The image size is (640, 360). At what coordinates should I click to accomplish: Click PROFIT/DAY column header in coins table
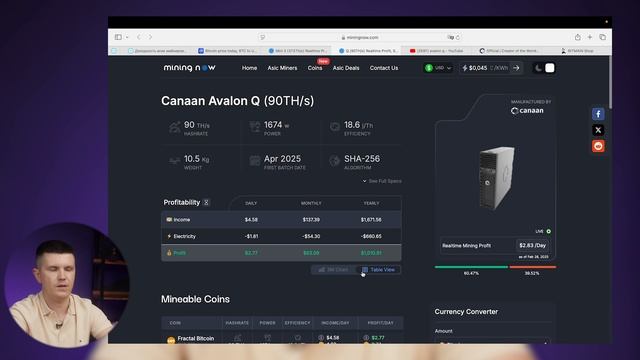coord(380,323)
